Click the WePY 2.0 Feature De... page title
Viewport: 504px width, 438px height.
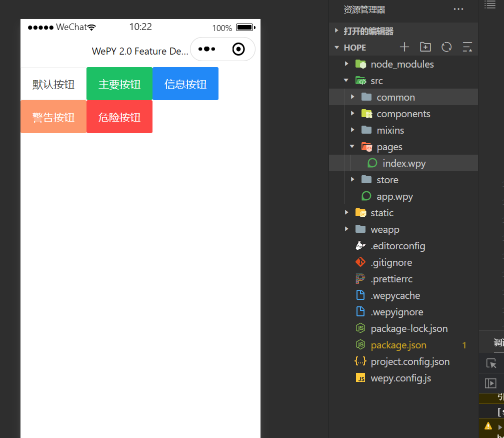pos(140,51)
